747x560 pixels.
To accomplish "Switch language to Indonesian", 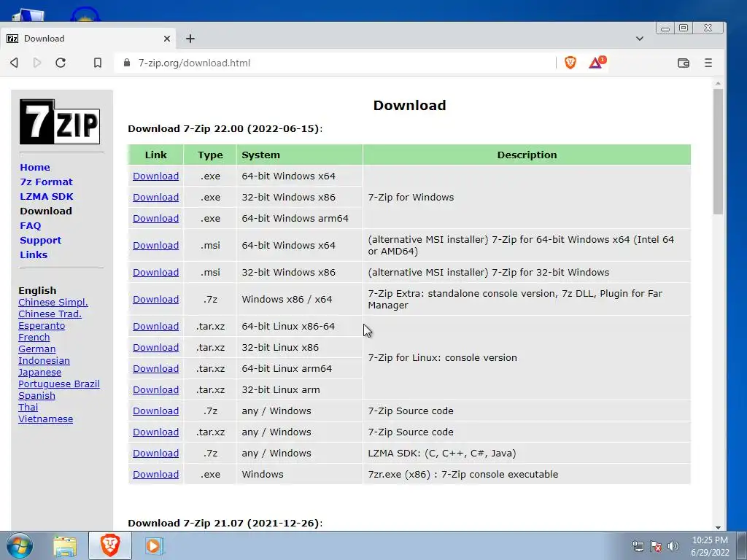I will [44, 360].
